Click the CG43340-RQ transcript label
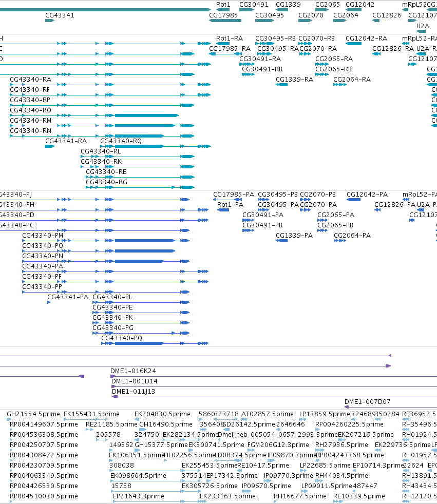Screen dimensions: 437x504 (121, 141)
